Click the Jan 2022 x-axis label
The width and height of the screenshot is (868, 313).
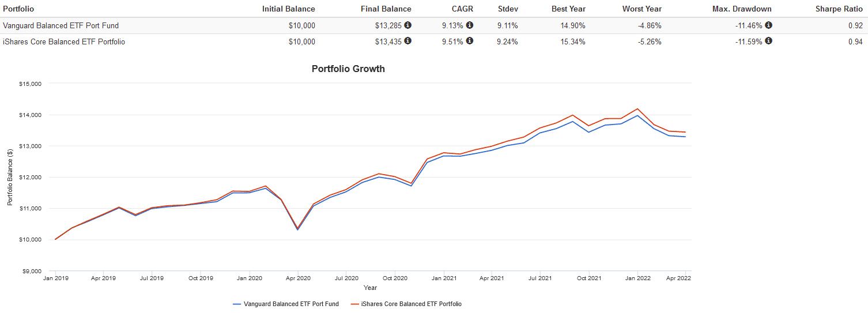(x=637, y=278)
